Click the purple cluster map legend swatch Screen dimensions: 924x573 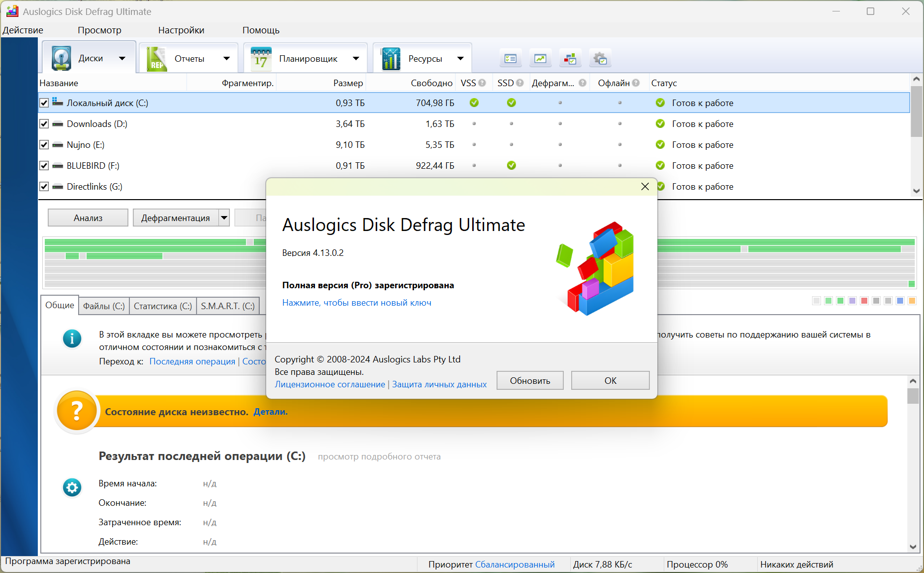(852, 301)
